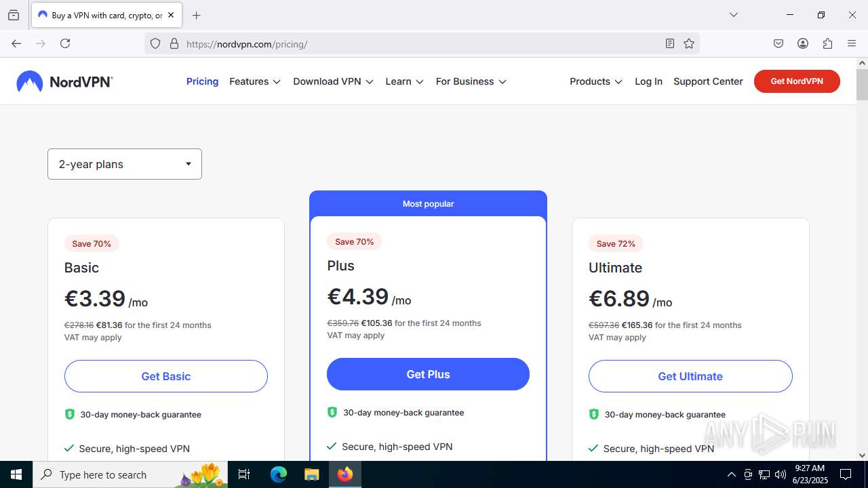Reload the current page

(65, 43)
